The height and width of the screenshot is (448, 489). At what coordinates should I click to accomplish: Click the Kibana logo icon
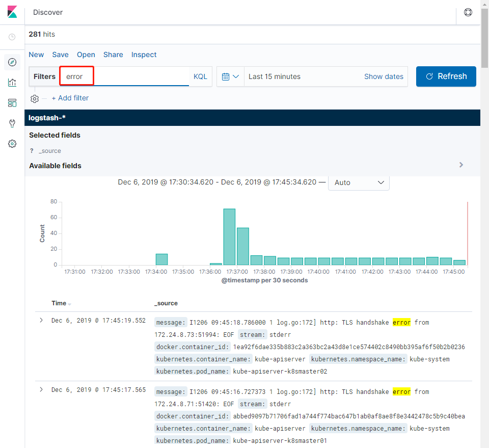[x=12, y=12]
